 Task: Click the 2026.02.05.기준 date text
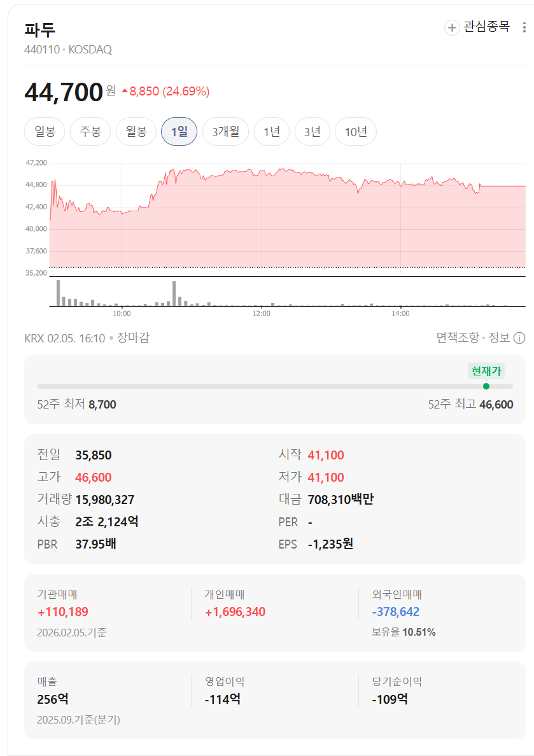(72, 633)
